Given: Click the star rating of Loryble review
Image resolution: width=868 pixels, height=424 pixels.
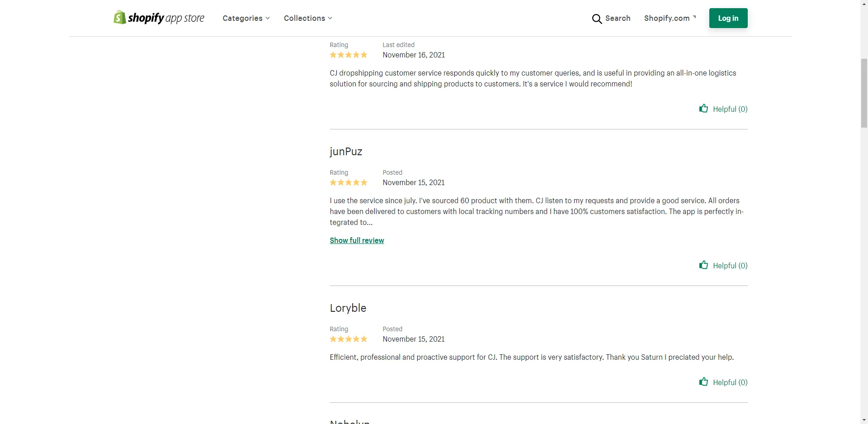Looking at the screenshot, I should tap(349, 339).
